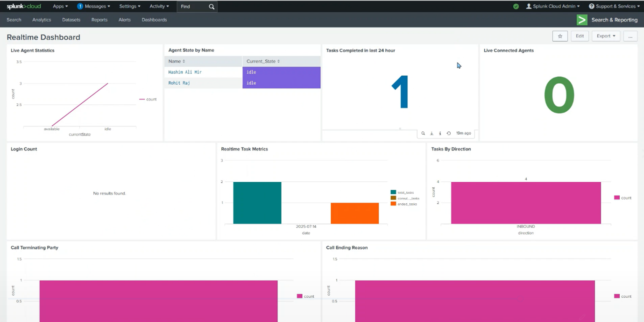Screen dimensions: 644x322
Task: Expand the Splunk Cloud Admin user menu
Action: point(553,6)
